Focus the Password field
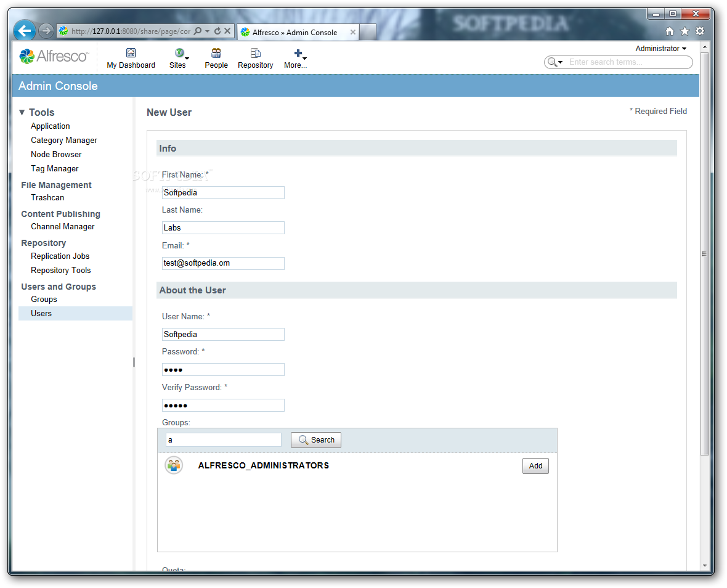The height and width of the screenshot is (588, 727). tap(223, 370)
